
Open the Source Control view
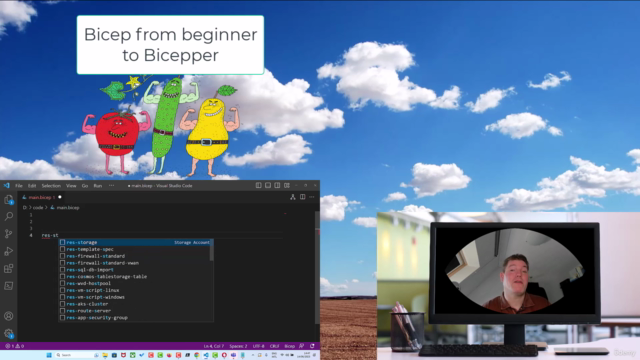[9, 233]
